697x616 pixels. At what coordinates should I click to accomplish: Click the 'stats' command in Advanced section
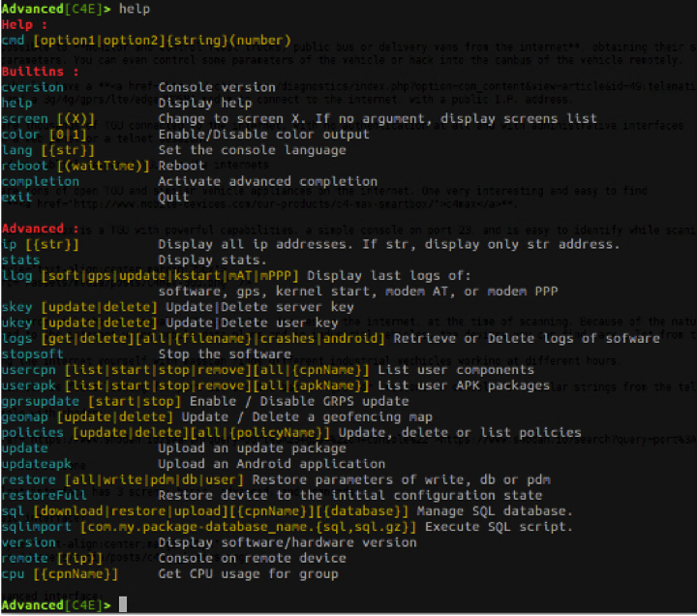pyautogui.click(x=20, y=260)
